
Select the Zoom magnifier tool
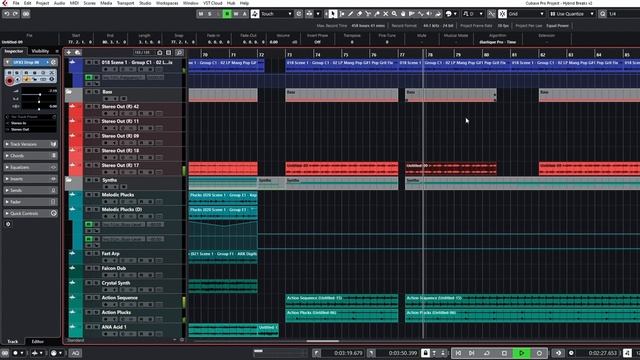pos(394,14)
